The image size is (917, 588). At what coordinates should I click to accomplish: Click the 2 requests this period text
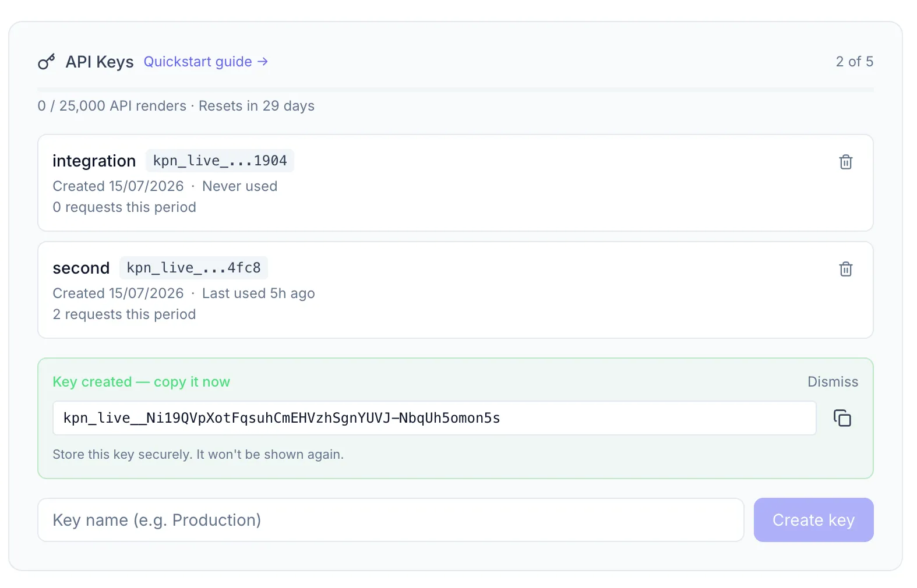(124, 314)
